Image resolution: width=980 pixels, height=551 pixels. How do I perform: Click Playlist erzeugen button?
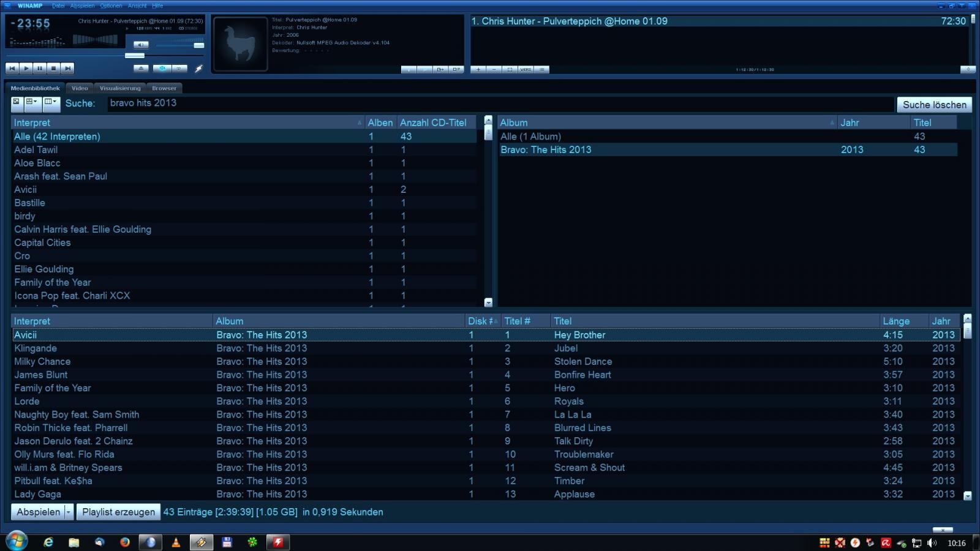[119, 512]
